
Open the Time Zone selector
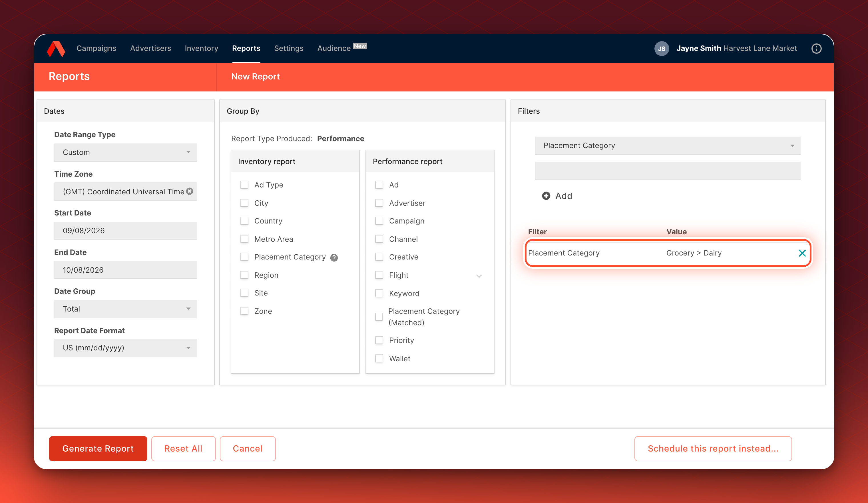pyautogui.click(x=125, y=191)
